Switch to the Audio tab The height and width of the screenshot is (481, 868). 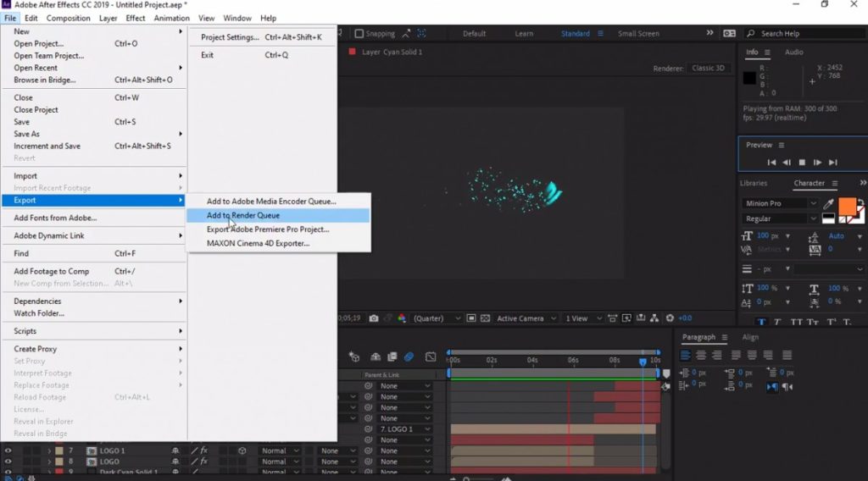click(793, 52)
